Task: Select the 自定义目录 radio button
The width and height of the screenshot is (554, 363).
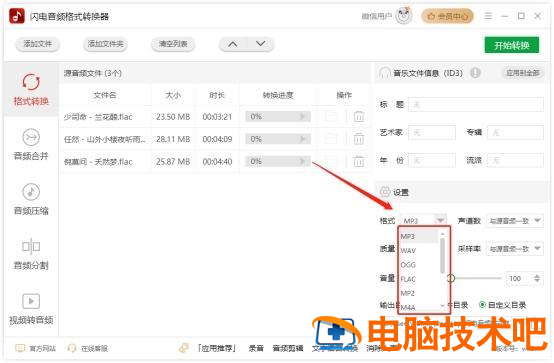Action: (x=482, y=305)
